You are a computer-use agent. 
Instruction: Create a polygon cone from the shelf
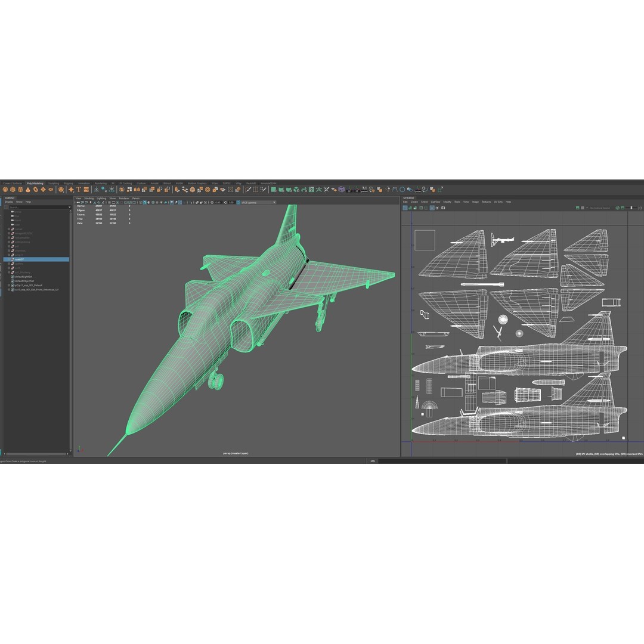pyautogui.click(x=28, y=190)
